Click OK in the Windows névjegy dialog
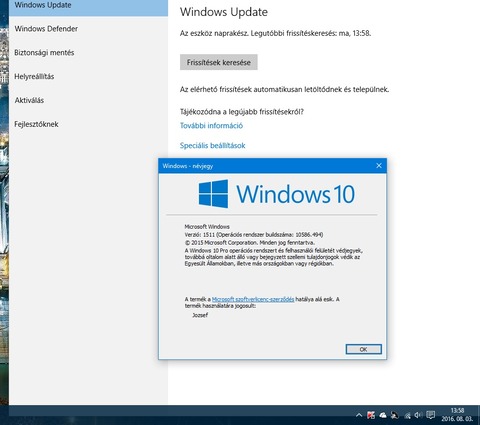This screenshot has height=425, width=480. [x=364, y=349]
